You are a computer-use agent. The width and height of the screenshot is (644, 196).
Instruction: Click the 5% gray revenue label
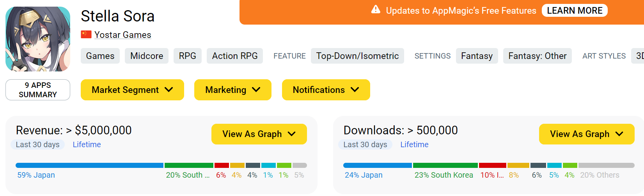299,175
